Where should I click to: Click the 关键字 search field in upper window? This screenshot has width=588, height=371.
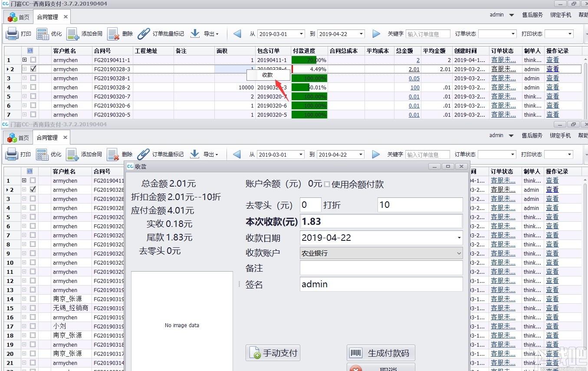tap(428, 34)
